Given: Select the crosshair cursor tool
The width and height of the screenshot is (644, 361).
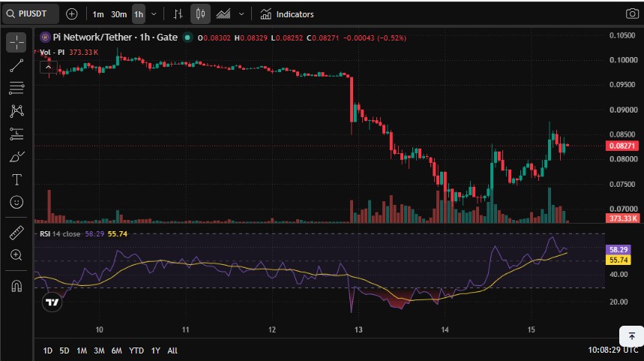Looking at the screenshot, I should (x=16, y=42).
